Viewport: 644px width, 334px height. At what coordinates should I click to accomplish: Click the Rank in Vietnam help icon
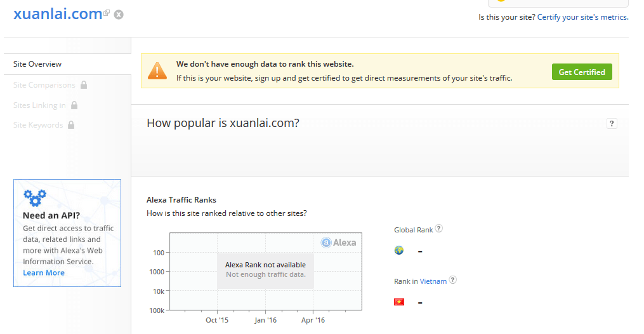point(452,280)
